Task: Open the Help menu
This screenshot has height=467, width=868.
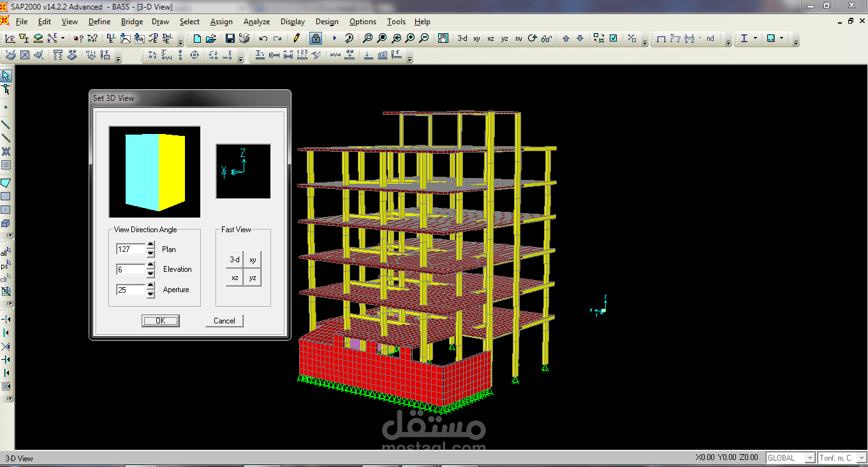Action: [x=422, y=22]
